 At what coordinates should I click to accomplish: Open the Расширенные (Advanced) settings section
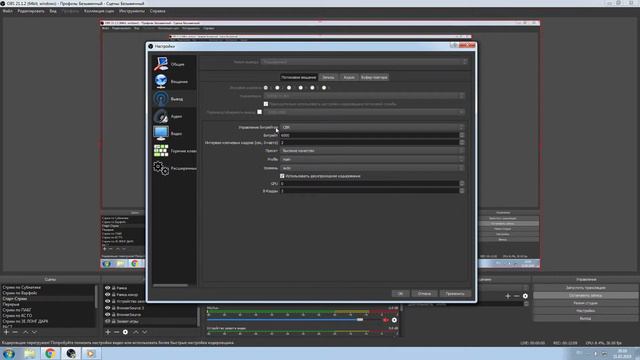(x=174, y=168)
